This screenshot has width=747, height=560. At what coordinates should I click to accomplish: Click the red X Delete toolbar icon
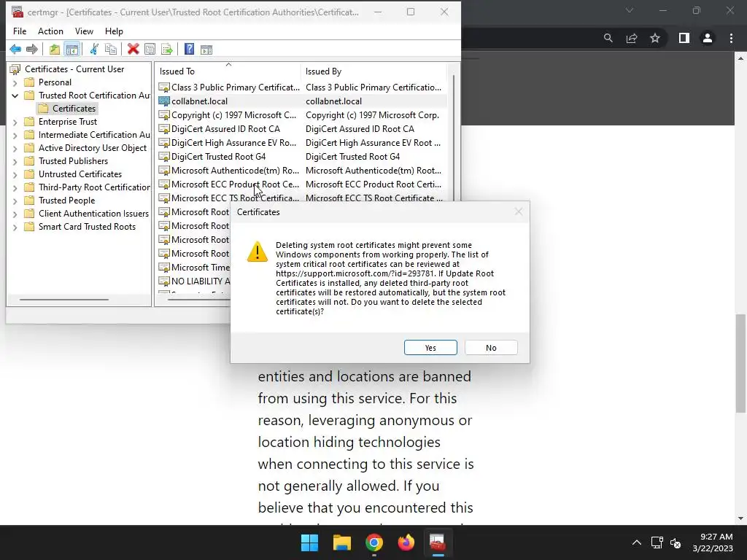(133, 49)
